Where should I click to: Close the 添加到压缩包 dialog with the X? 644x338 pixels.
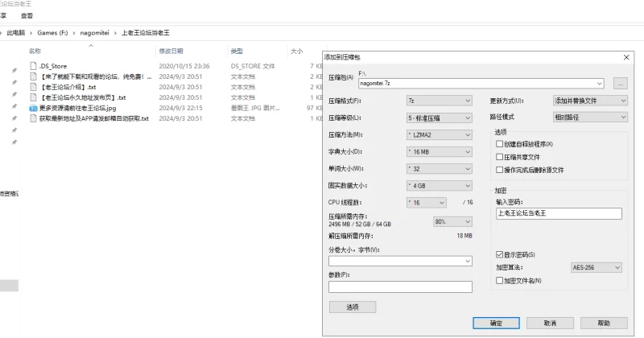click(625, 57)
